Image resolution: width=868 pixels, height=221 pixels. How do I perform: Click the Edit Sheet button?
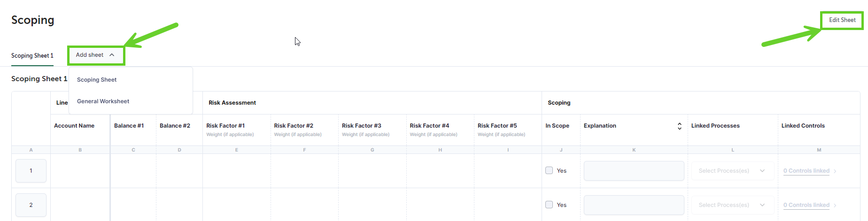(x=842, y=20)
